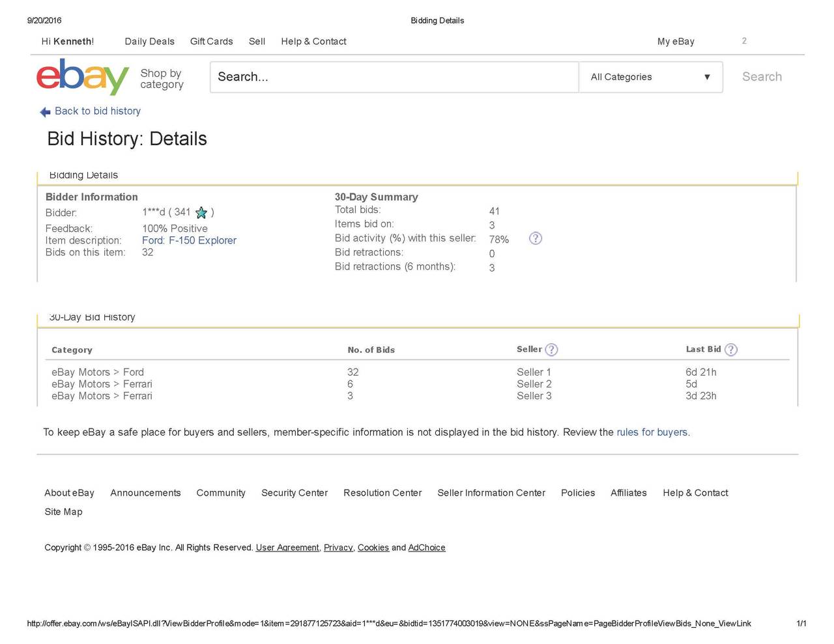The width and height of the screenshot is (834, 644).
Task: Visit the Resolution Center footer link
Action: coord(382,493)
